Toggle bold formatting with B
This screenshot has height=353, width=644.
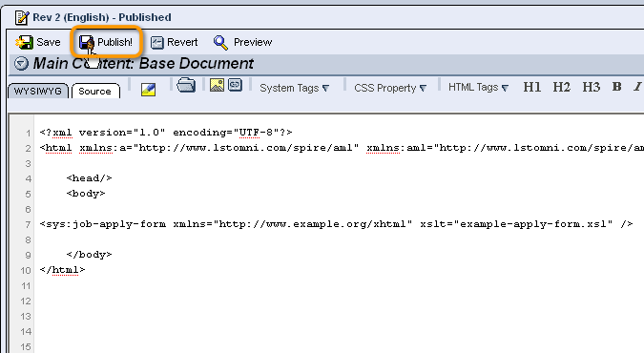[x=616, y=87]
